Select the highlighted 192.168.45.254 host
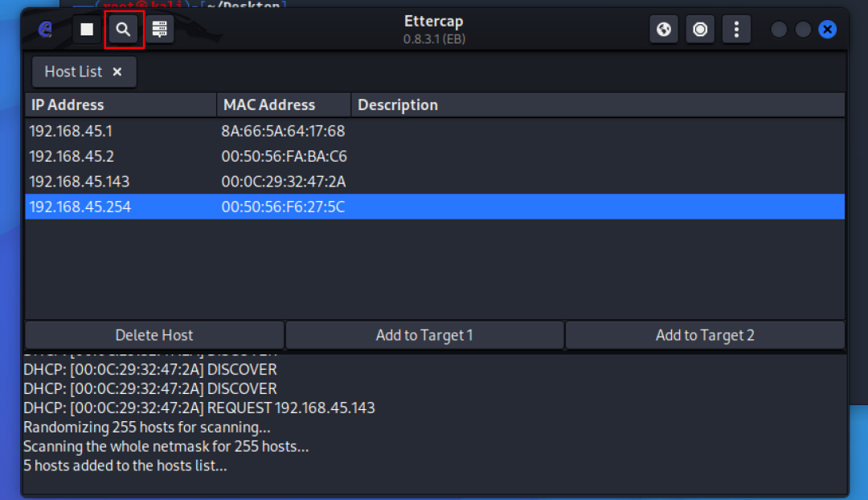 pyautogui.click(x=80, y=207)
